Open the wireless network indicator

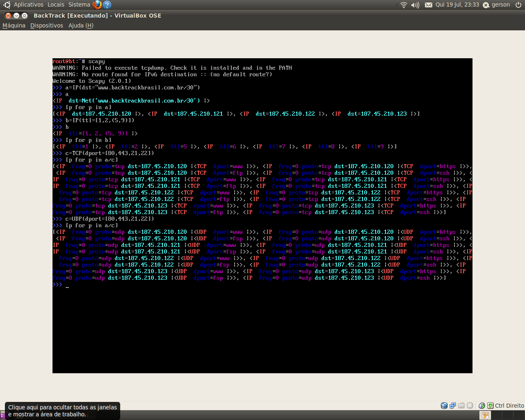(x=404, y=5)
